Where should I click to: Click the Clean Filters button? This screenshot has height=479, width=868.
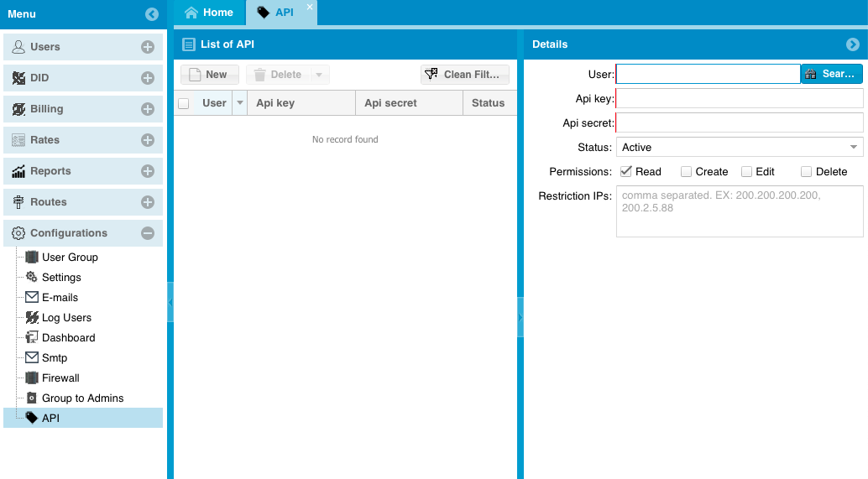[465, 75]
